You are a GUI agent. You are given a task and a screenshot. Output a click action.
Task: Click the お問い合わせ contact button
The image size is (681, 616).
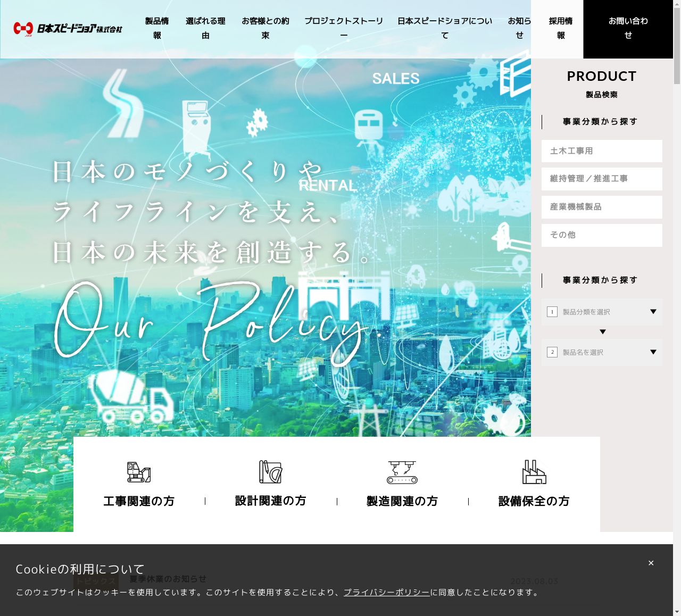point(628,29)
